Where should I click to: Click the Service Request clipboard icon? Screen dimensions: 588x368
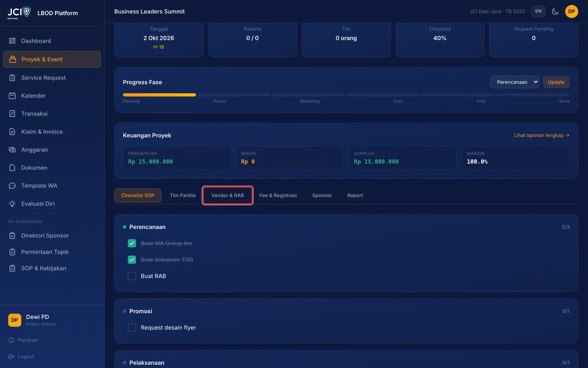12,78
